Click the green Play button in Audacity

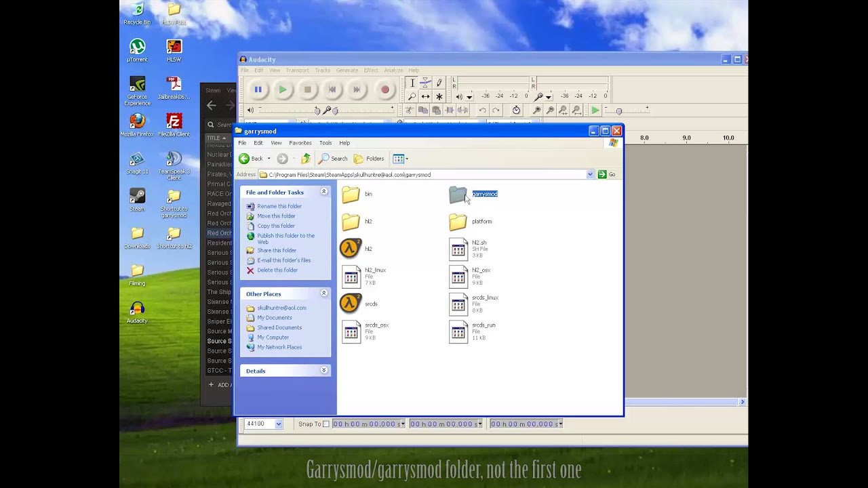(x=283, y=89)
